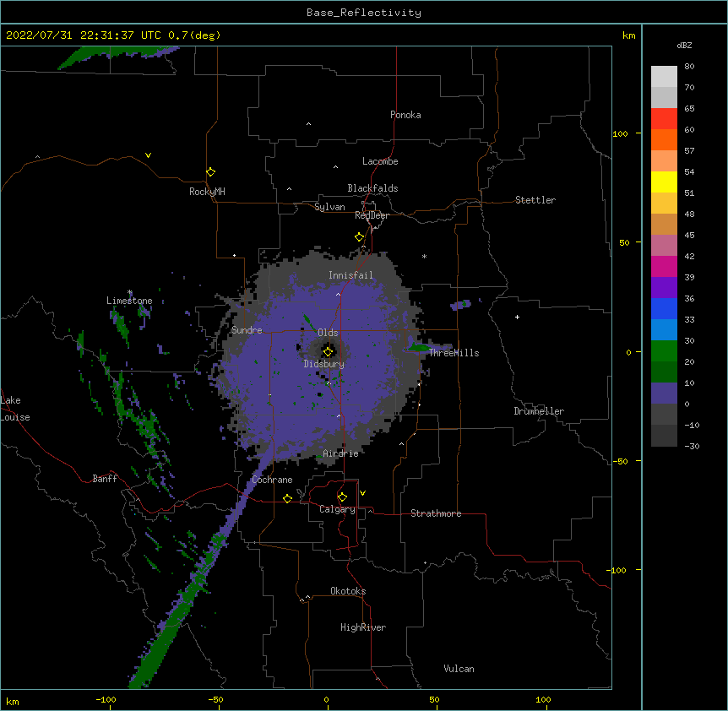Select the magenta 42 dBZ color swatch
This screenshot has height=711, width=728.
(664, 266)
